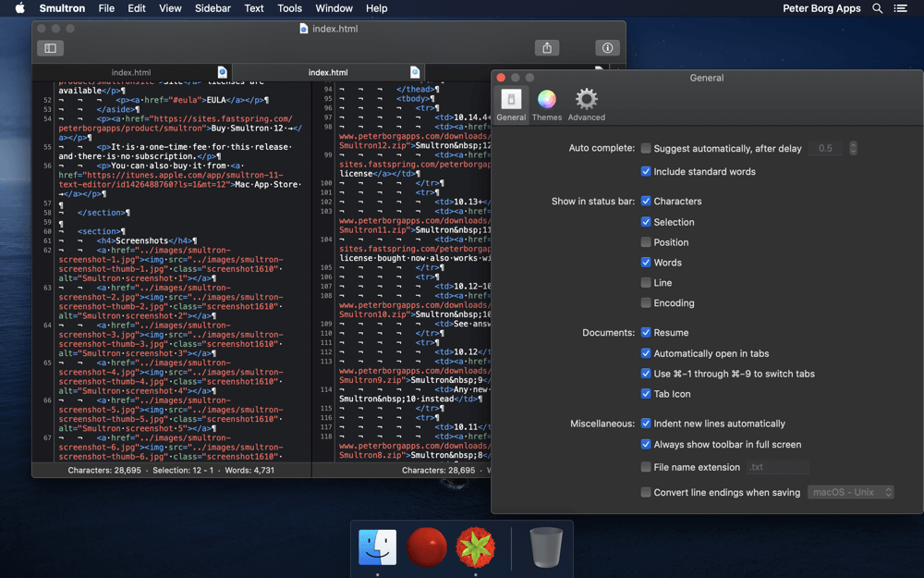Viewport: 924px width, 578px height.
Task: Open the macOS - Unix line endings dropdown
Action: (850, 492)
